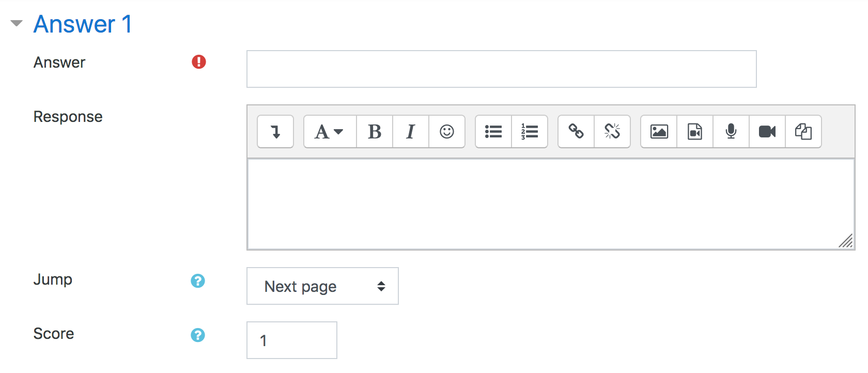Click the Score input field
The width and height of the screenshot is (868, 373).
coord(292,340)
